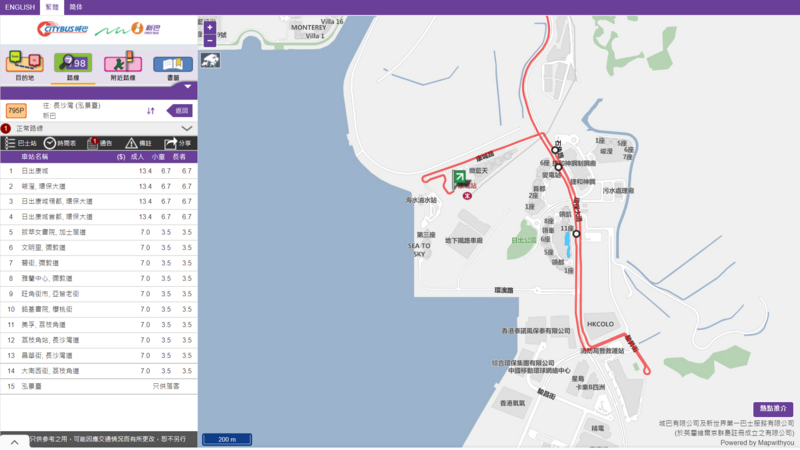The height and width of the screenshot is (450, 800).
Task: Click the map zoom in plus button
Action: [x=209, y=28]
